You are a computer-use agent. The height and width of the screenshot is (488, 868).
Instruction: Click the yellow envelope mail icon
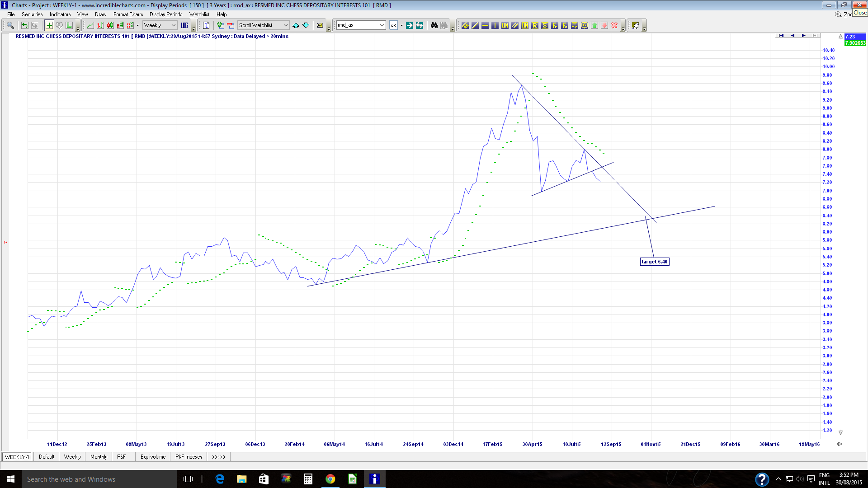[320, 25]
